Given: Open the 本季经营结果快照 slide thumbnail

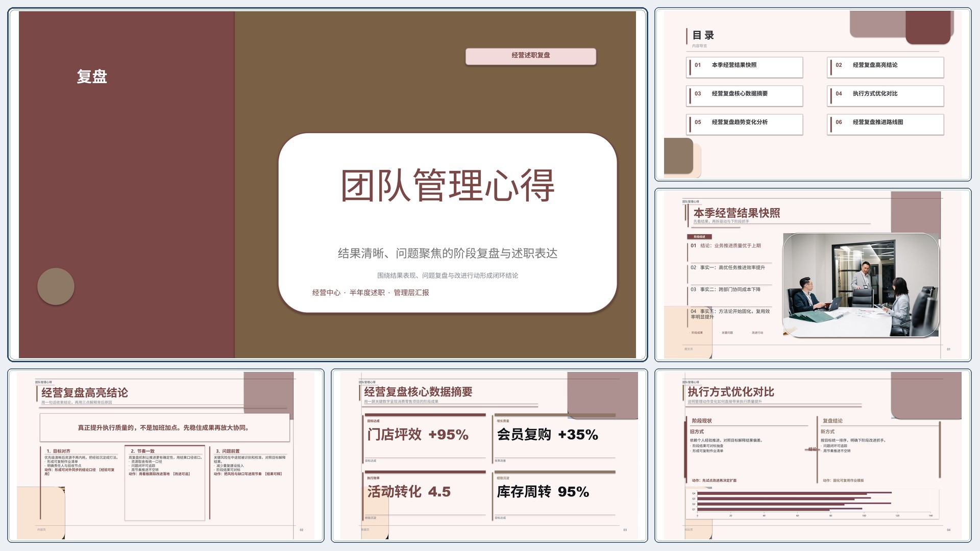Looking at the screenshot, I should [x=813, y=275].
